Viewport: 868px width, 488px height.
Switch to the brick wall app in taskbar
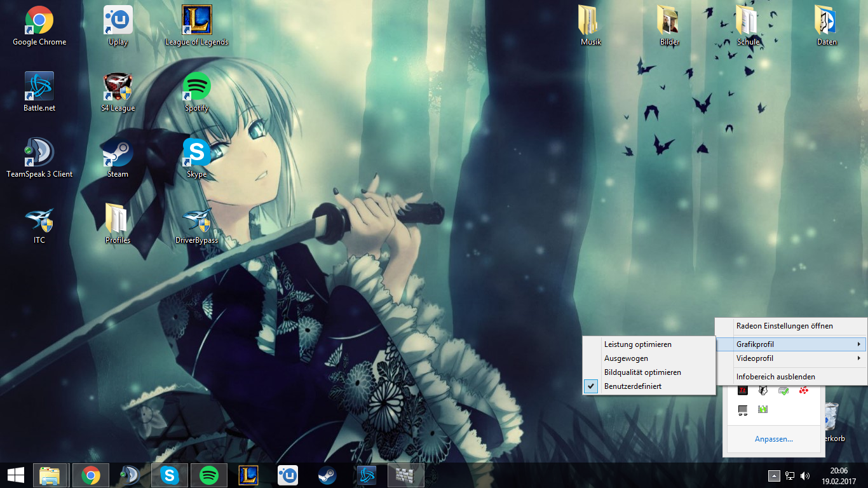point(405,475)
